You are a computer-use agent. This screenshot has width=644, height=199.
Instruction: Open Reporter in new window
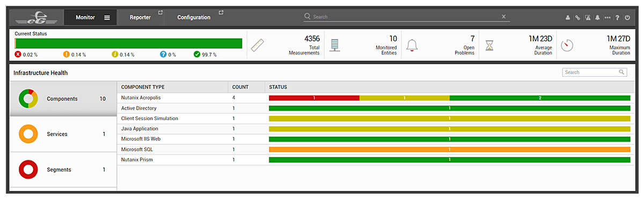[160, 12]
